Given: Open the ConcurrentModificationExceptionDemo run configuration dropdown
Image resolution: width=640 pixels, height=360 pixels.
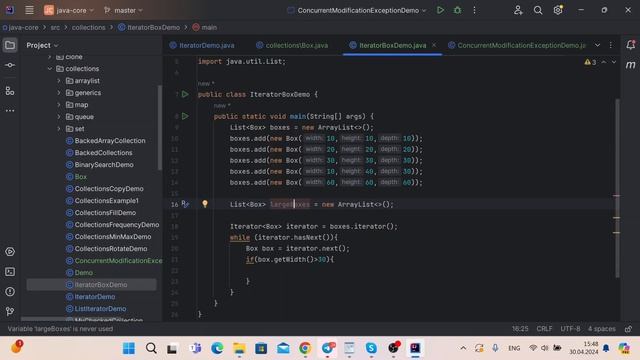Looking at the screenshot, I should (x=357, y=10).
